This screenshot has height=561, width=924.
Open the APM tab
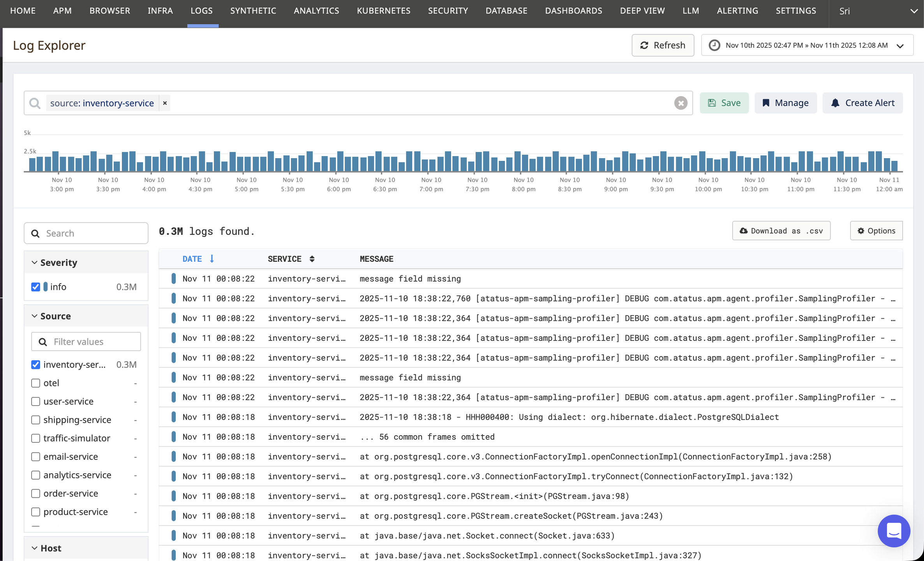coord(62,11)
